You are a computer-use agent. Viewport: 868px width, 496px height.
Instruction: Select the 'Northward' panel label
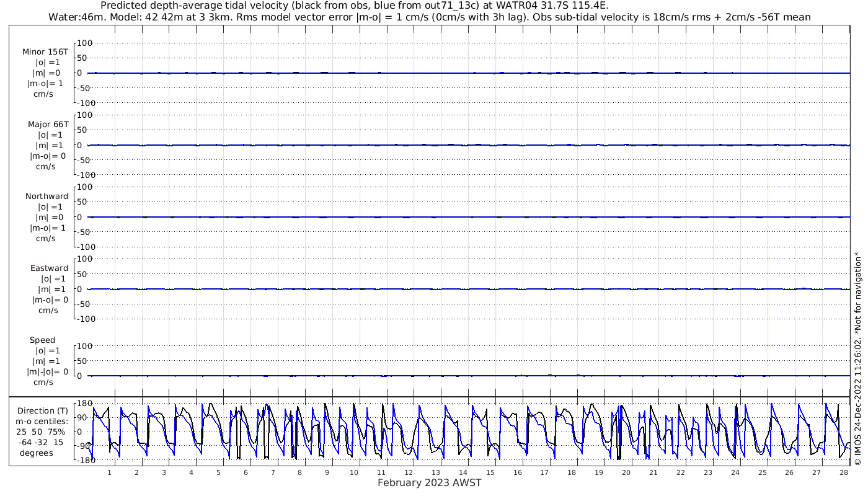coord(47,197)
